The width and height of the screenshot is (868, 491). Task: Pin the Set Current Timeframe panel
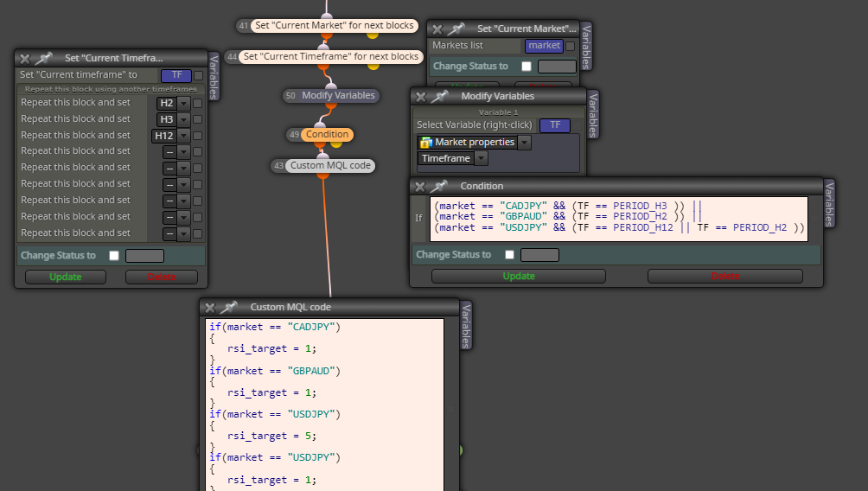click(x=44, y=58)
